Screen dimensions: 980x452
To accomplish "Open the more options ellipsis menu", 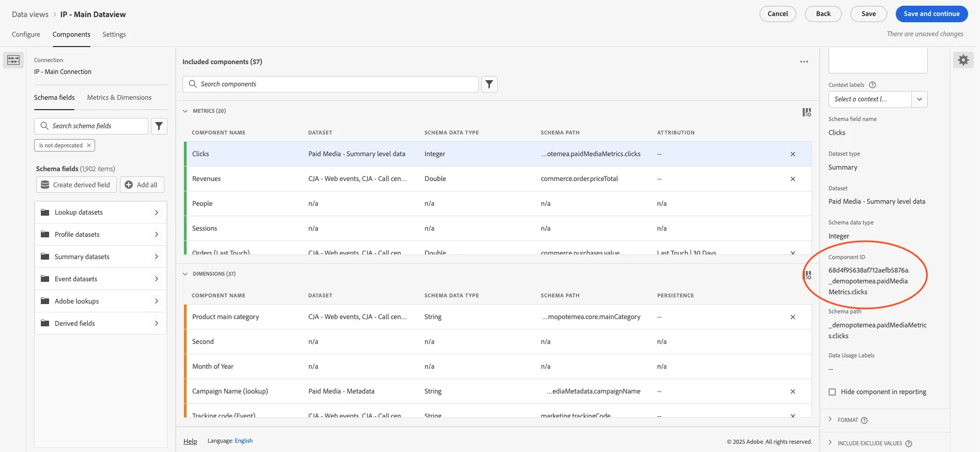I will [x=804, y=62].
